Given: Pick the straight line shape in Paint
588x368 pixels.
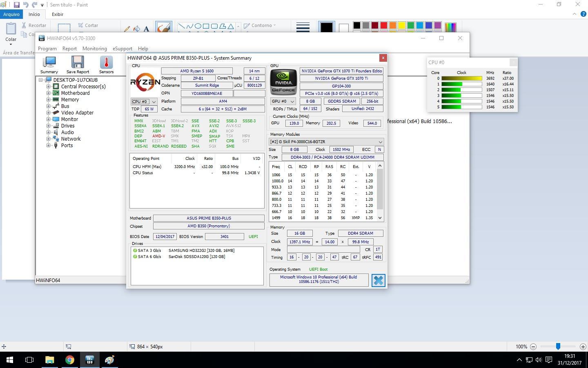Looking at the screenshot, I should tap(182, 26).
